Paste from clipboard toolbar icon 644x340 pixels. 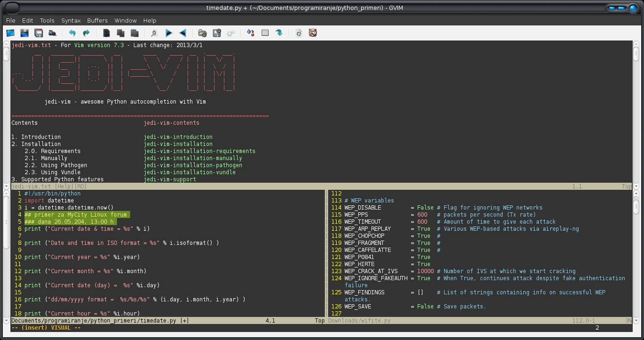pyautogui.click(x=135, y=33)
